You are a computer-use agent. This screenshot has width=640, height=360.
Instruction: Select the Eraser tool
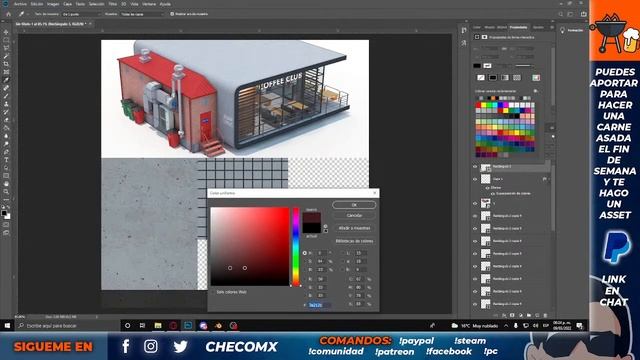pyautogui.click(x=6, y=120)
